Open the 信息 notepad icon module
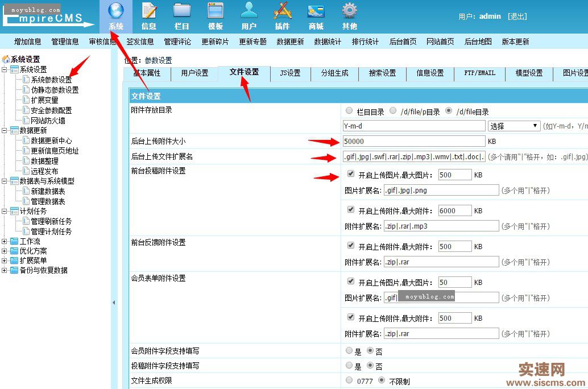The height and width of the screenshot is (389, 588). coord(149,16)
